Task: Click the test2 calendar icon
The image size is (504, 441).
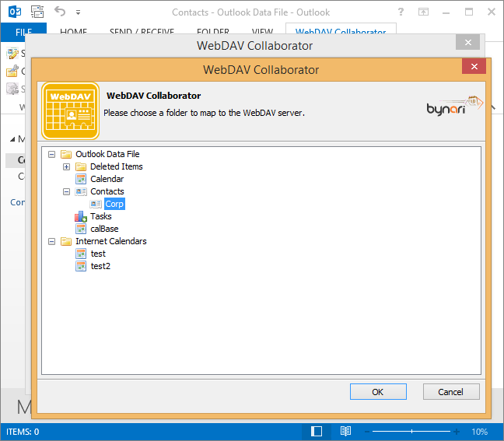Action: click(x=81, y=266)
